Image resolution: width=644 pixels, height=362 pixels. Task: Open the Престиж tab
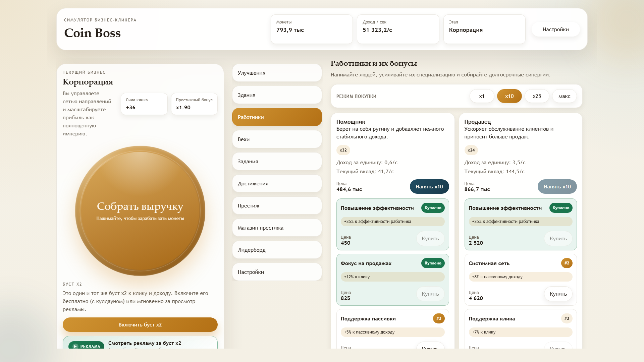click(277, 206)
